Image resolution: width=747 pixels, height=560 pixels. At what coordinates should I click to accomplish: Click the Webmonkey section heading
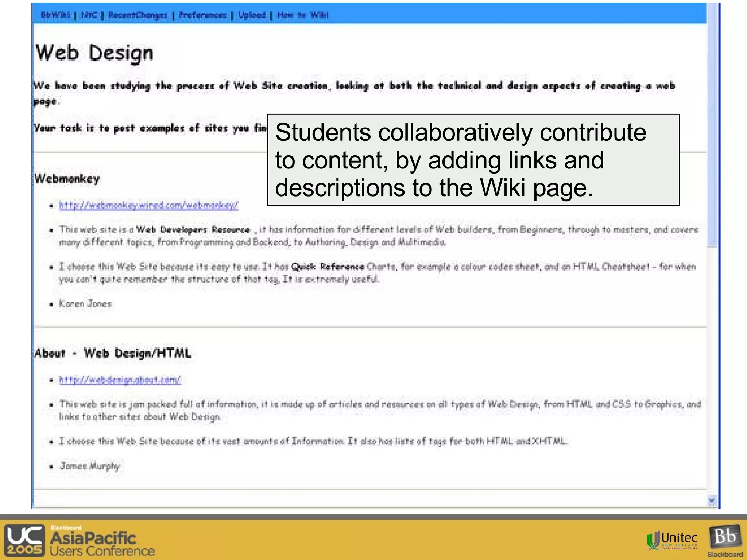point(67,179)
